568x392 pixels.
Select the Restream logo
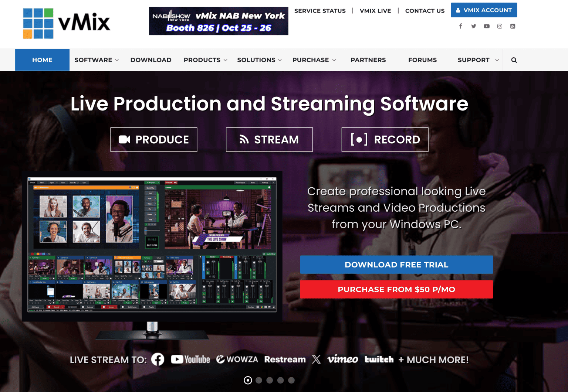[285, 359]
